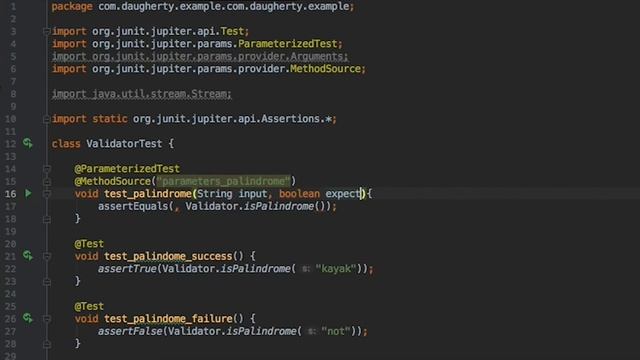
Task: Click the test_palindome_success method name
Action: (168, 256)
